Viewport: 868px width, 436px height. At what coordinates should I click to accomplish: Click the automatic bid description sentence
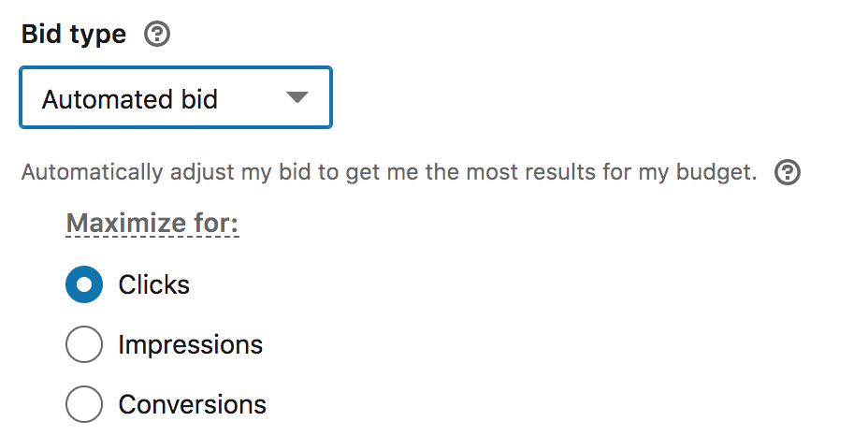388,173
